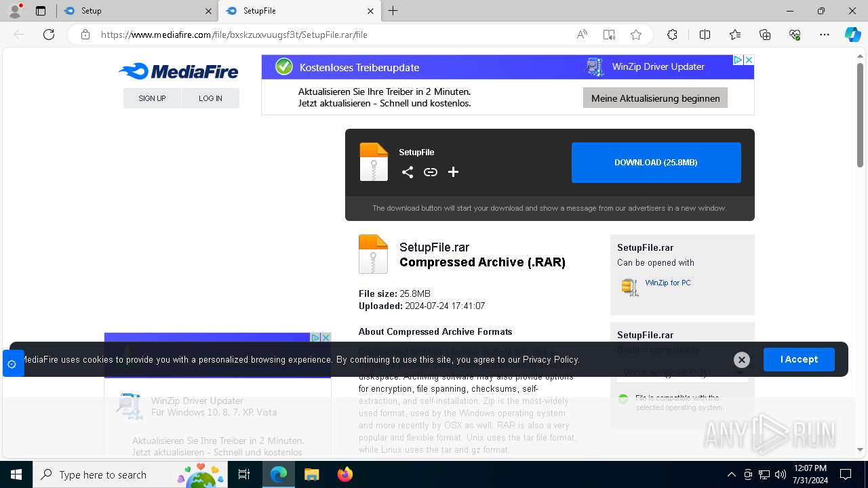Copy link using the chain icon
Screen dimensions: 868x488
pyautogui.click(x=431, y=172)
